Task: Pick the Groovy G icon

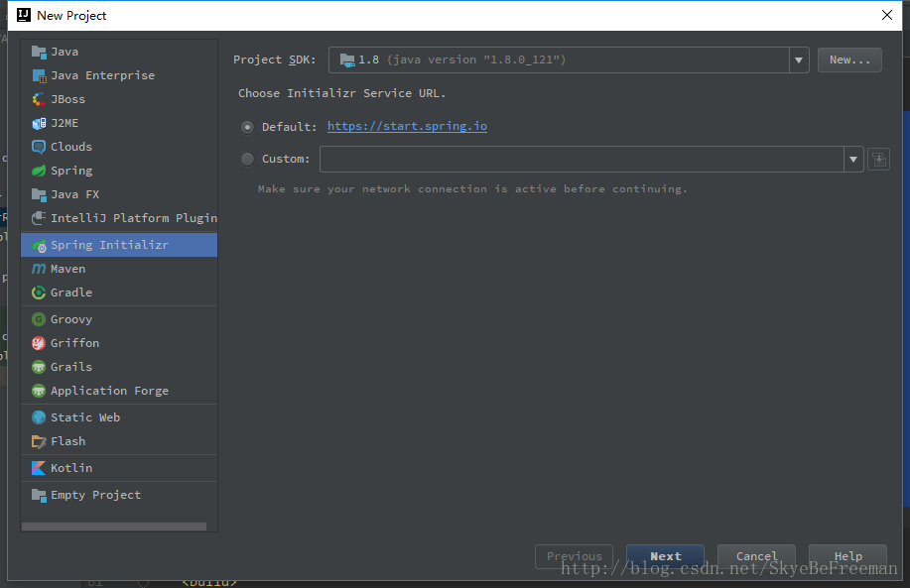Action: [x=39, y=319]
